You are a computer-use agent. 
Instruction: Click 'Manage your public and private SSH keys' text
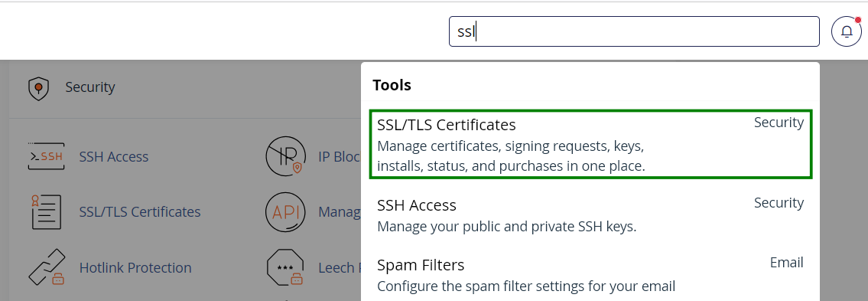tap(506, 227)
